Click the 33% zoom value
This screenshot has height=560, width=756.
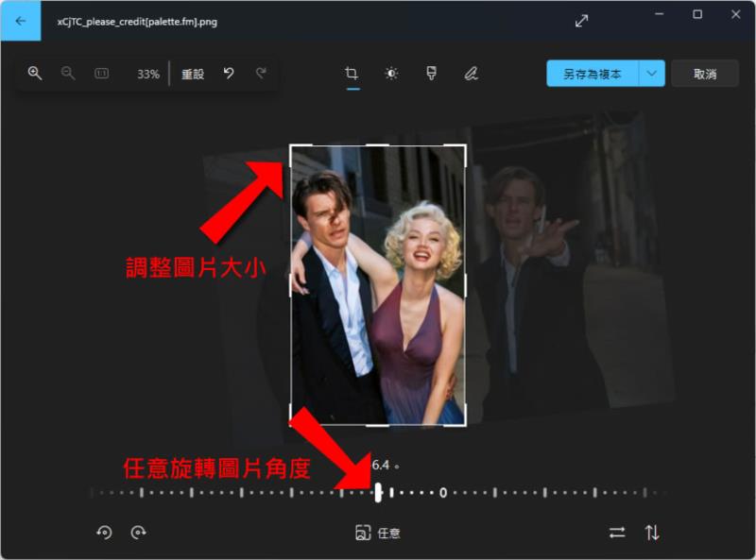[x=148, y=75]
